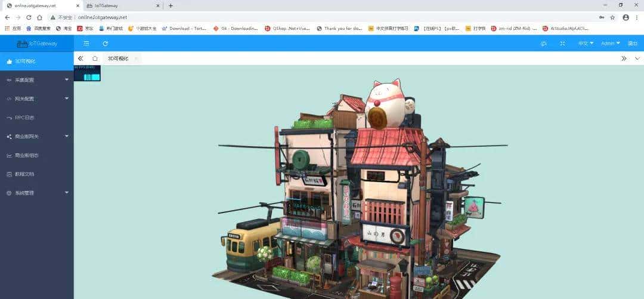Open the QShop .Net+Vue... bookmark
Image resolution: width=644 pixels, height=299 pixels.
287,29
